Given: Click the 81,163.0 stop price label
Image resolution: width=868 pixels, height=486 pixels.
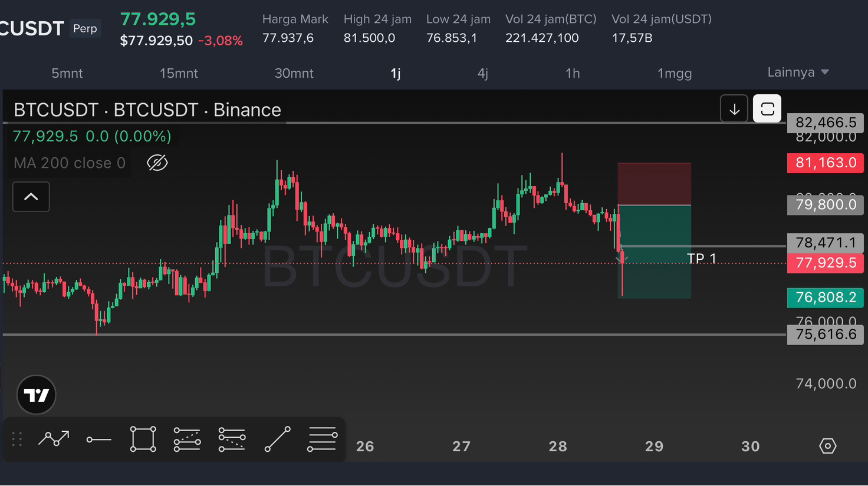Looking at the screenshot, I should point(826,163).
